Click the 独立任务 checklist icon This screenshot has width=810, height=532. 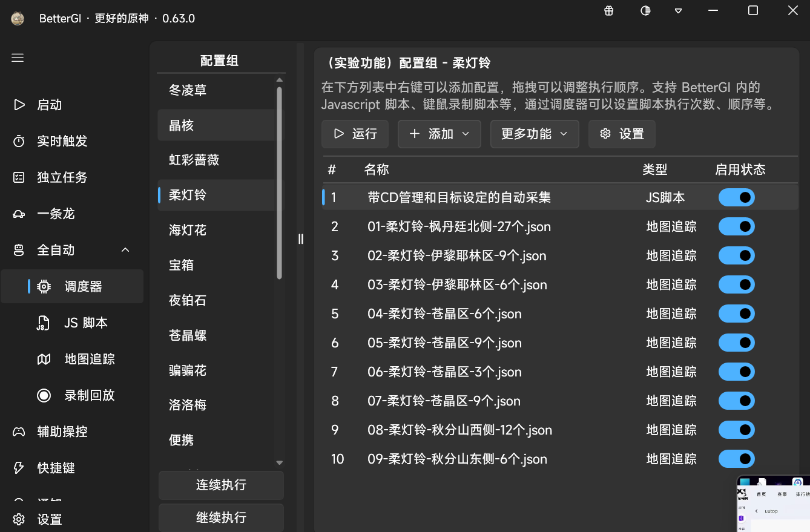tap(19, 177)
